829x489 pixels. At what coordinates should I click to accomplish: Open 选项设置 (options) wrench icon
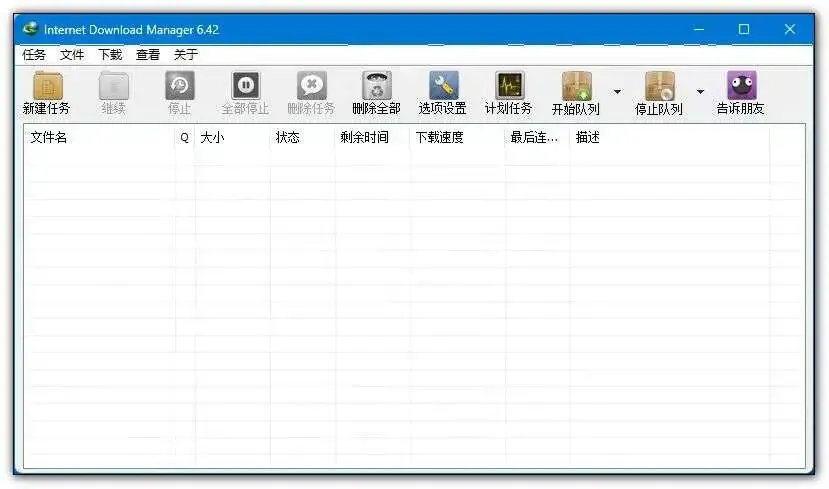pos(443,86)
